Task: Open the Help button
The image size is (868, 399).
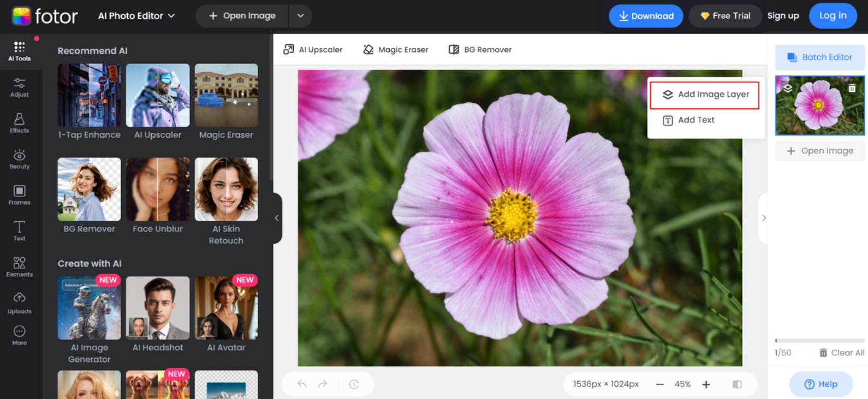Action: [x=821, y=384]
